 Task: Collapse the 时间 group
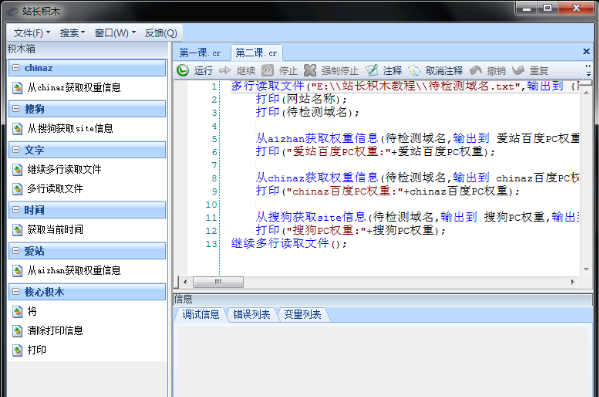coord(16,209)
